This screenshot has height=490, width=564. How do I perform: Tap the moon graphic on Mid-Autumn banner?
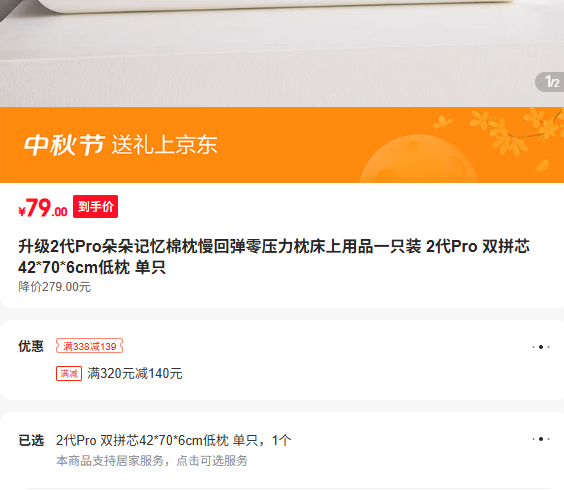coord(419,159)
